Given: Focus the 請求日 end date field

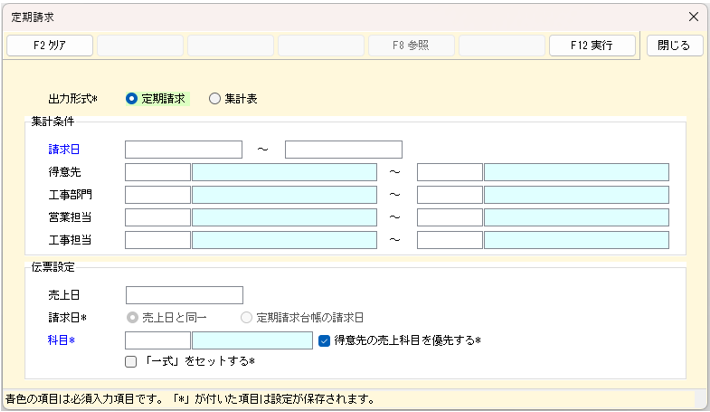Looking at the screenshot, I should (x=344, y=149).
